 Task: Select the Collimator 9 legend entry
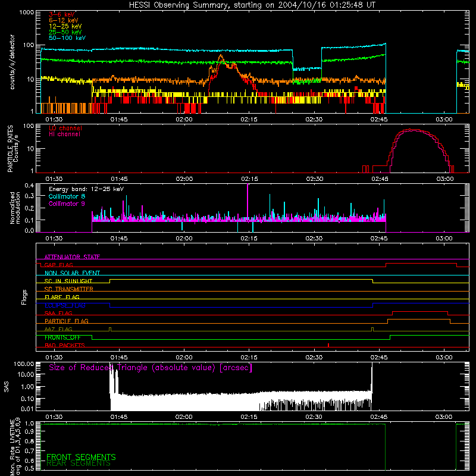pyautogui.click(x=67, y=203)
